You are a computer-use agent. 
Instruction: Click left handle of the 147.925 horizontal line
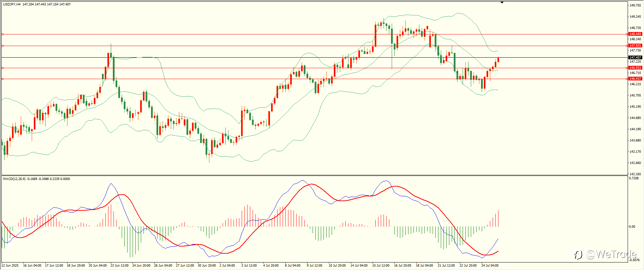[x=3, y=46]
